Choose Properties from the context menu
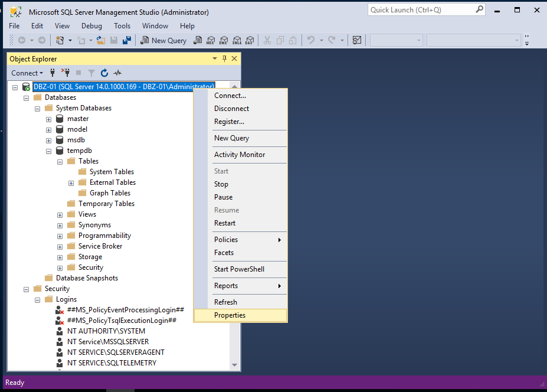This screenshot has width=547, height=392. (x=241, y=315)
